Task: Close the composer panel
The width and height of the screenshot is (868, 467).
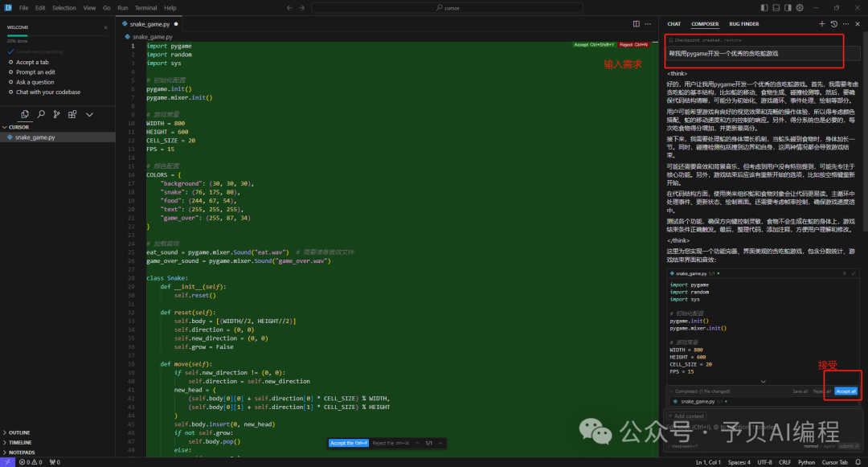Action: click(858, 24)
